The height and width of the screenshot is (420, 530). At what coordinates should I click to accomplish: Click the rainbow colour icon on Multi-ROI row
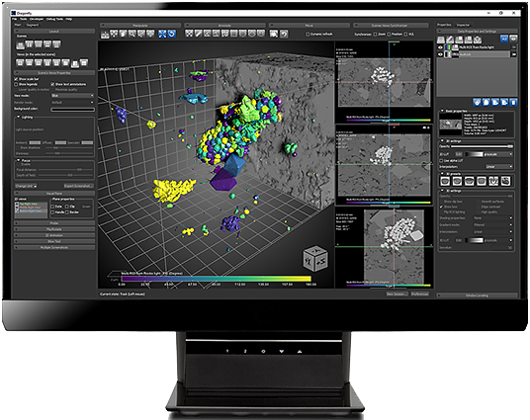[x=448, y=47]
